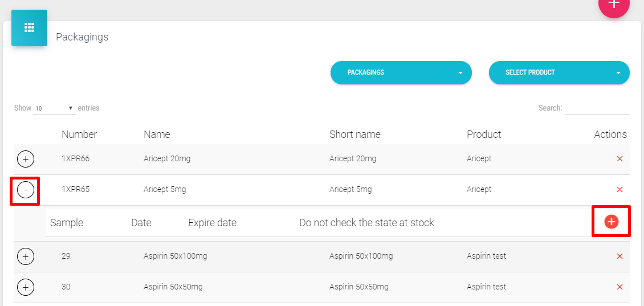The height and width of the screenshot is (306, 644).
Task: Change the Show entries count dropdown
Action: pyautogui.click(x=54, y=108)
